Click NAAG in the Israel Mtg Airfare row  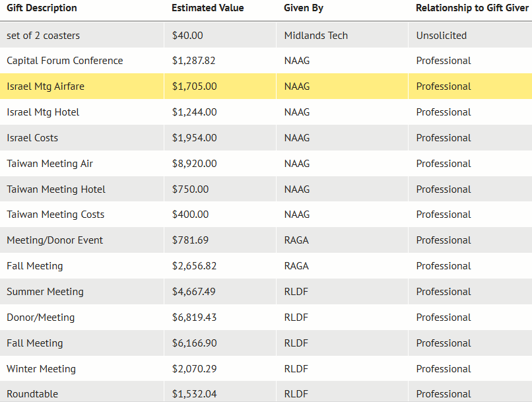(x=297, y=86)
